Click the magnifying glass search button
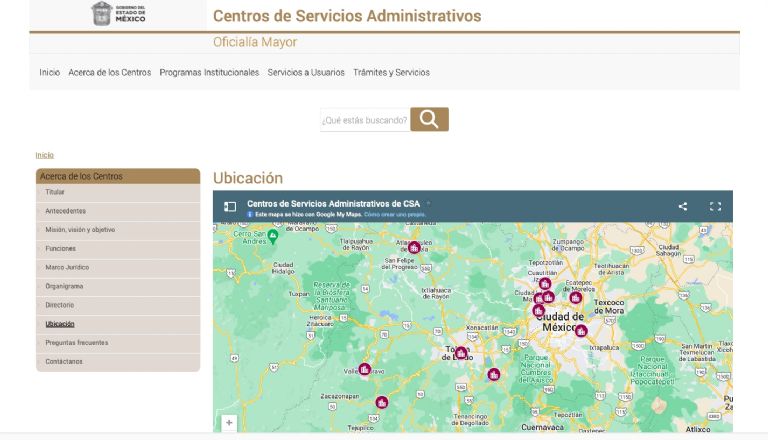The height and width of the screenshot is (440, 768). 429,119
